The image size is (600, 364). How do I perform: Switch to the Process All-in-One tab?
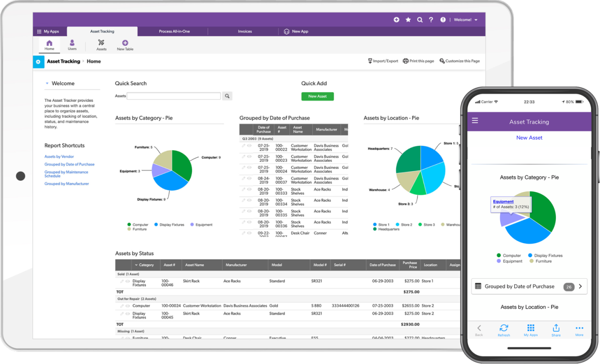[x=174, y=31]
